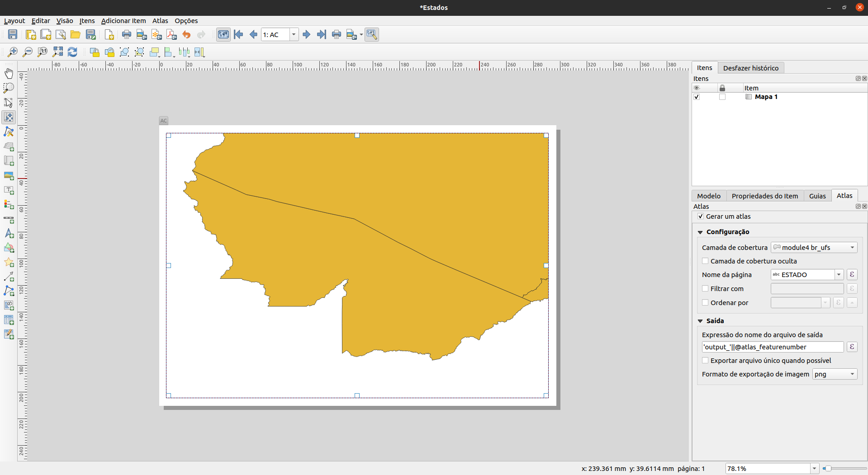Refresh the layout view

click(x=72, y=52)
